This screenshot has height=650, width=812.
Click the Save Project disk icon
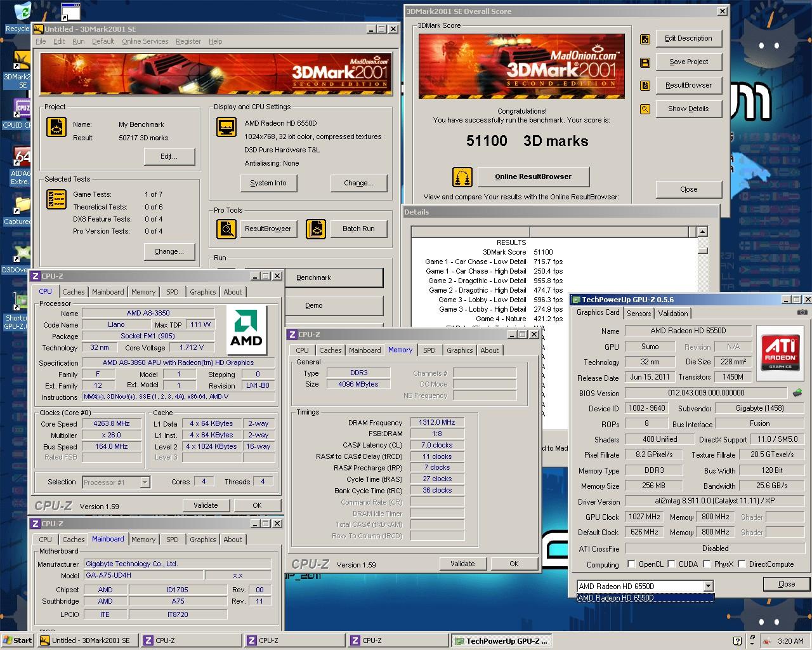pyautogui.click(x=645, y=63)
